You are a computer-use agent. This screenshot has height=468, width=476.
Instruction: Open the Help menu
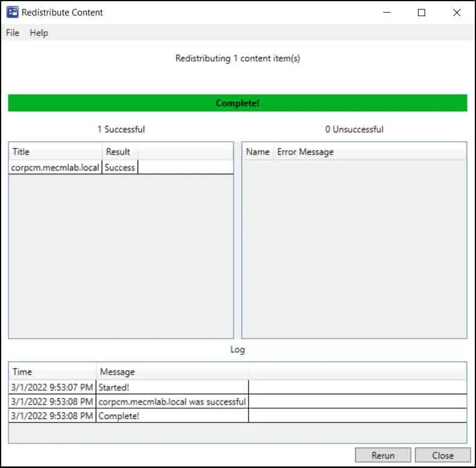(39, 32)
